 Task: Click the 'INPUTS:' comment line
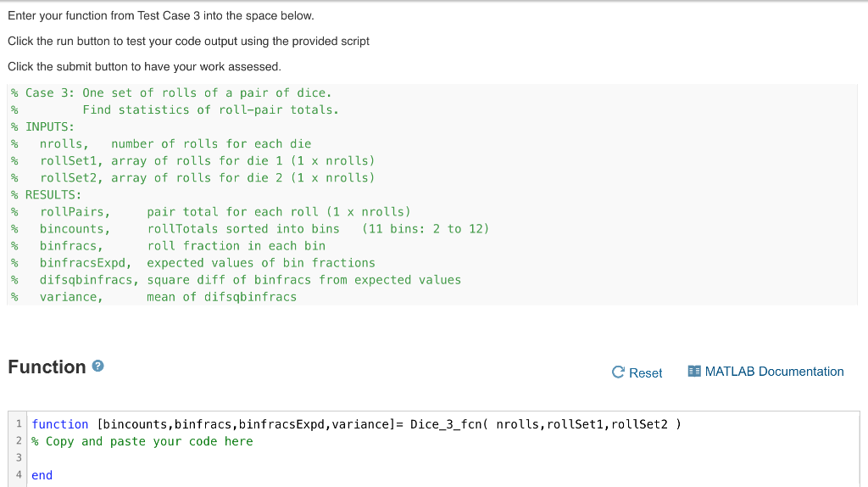(x=42, y=127)
